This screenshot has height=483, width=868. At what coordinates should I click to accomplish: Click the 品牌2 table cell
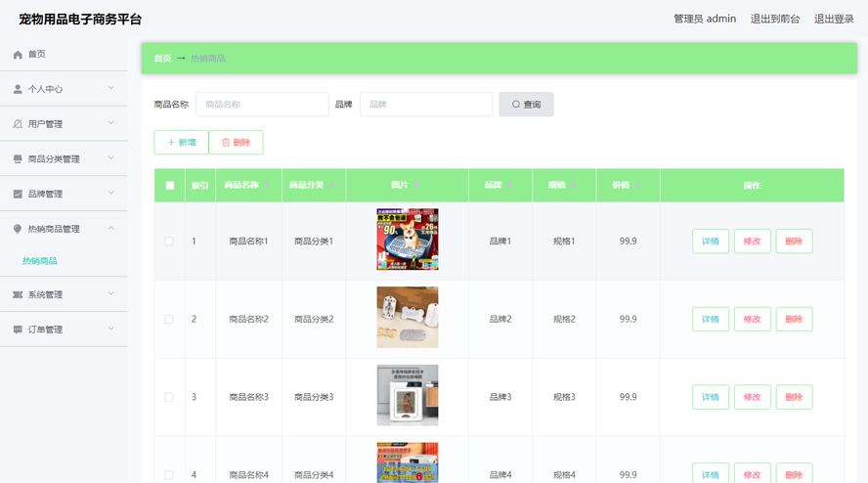[x=500, y=319]
